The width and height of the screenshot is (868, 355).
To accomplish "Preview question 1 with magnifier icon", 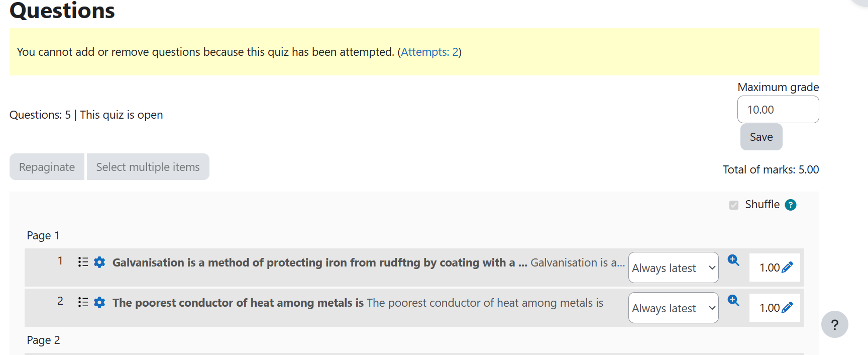I will [x=733, y=260].
